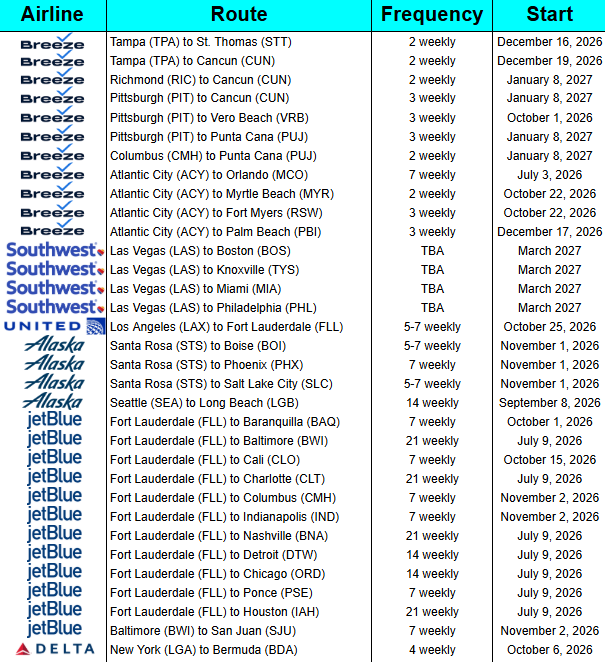The width and height of the screenshot is (605, 662).
Task: Select the Tampa (TPA) to St. Thomas (STT) route
Action: point(201,42)
